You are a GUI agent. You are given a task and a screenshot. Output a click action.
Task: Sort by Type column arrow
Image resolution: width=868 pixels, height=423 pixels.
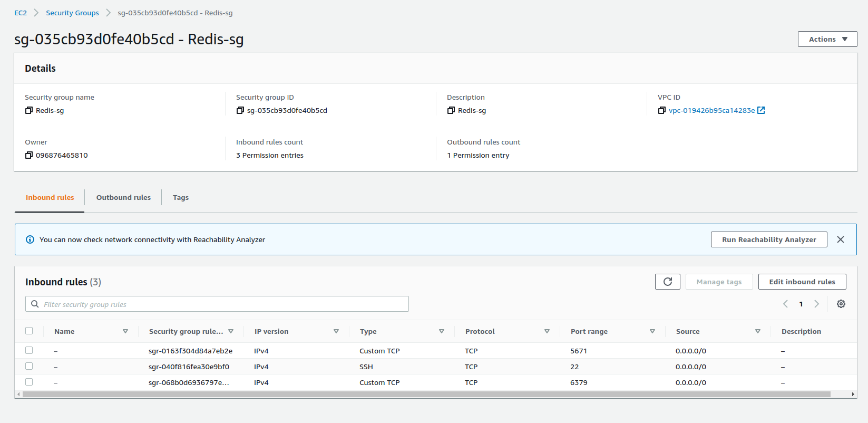click(442, 331)
